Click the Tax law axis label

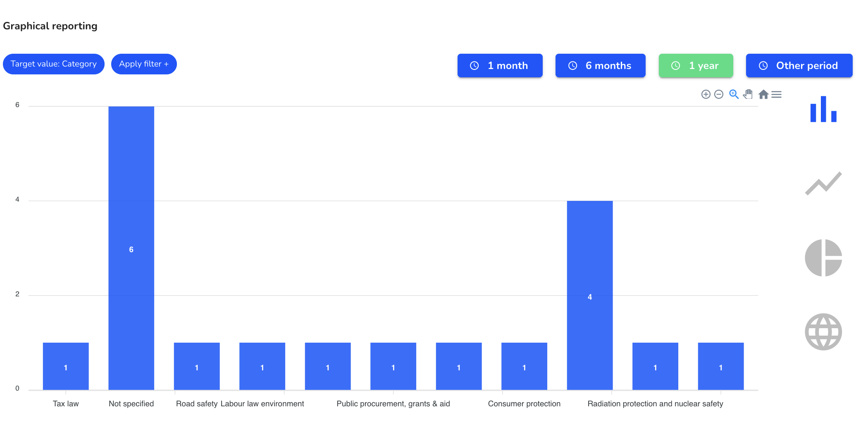click(66, 404)
